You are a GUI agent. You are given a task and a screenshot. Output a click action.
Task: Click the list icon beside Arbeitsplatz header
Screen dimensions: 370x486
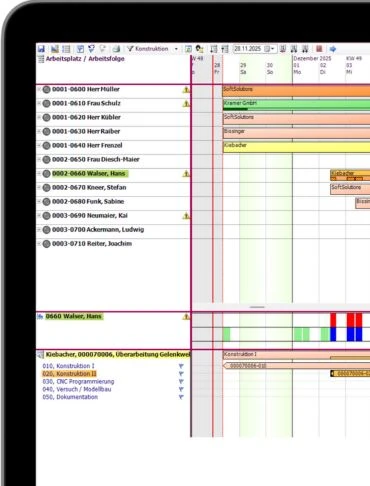[x=41, y=59]
